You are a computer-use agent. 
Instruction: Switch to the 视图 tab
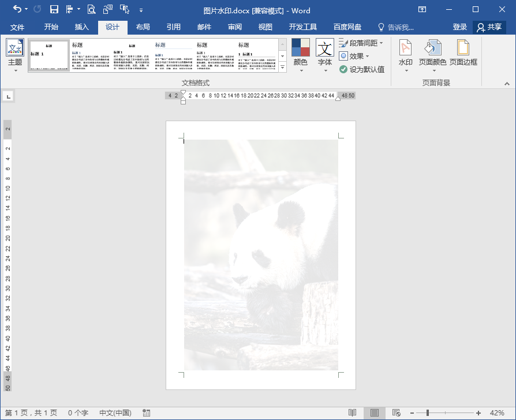point(266,27)
